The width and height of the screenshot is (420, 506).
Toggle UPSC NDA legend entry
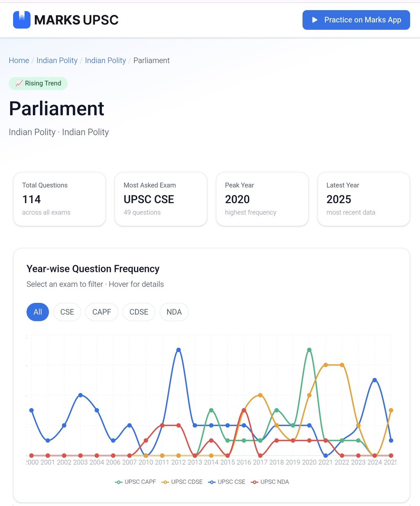[x=270, y=482]
